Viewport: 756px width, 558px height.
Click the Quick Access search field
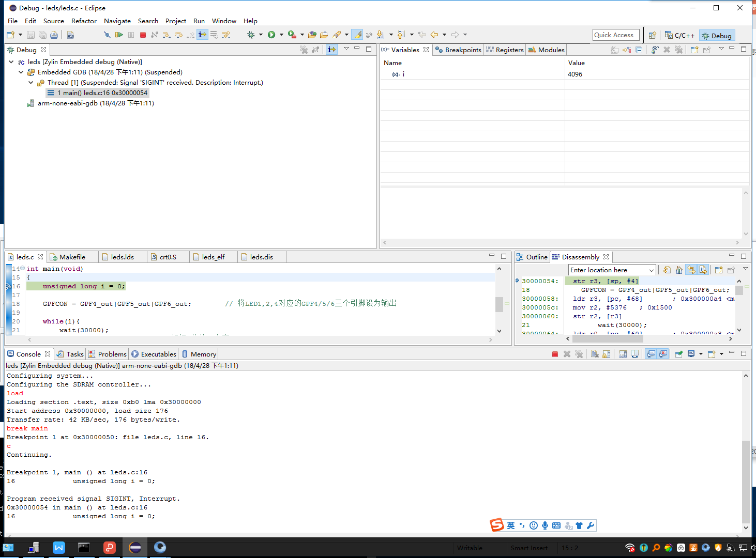click(616, 35)
